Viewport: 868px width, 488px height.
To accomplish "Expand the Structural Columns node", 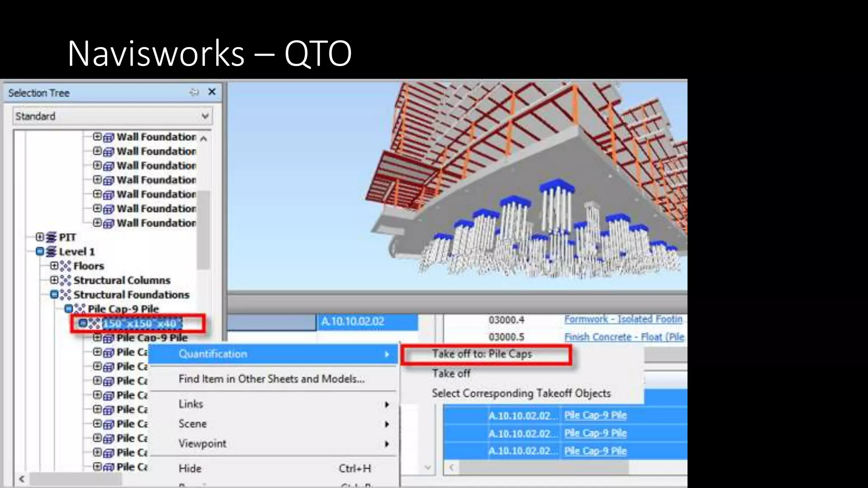I will (x=54, y=280).
